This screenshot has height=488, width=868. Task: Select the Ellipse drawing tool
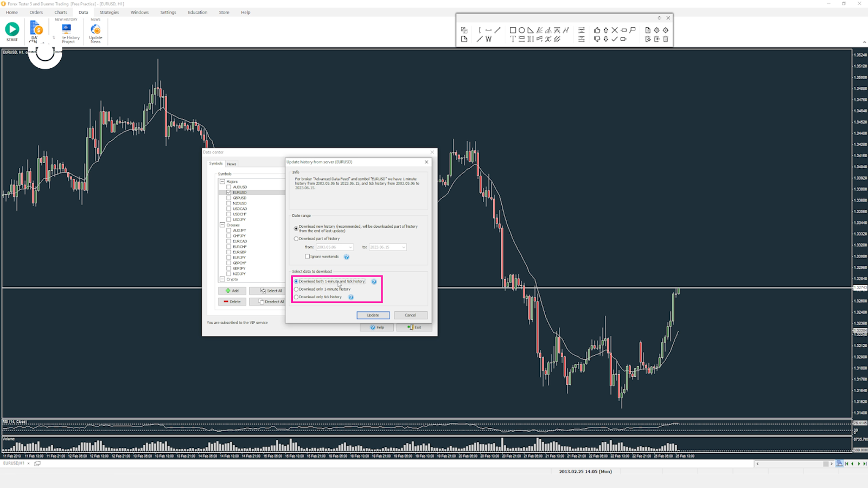coord(522,30)
